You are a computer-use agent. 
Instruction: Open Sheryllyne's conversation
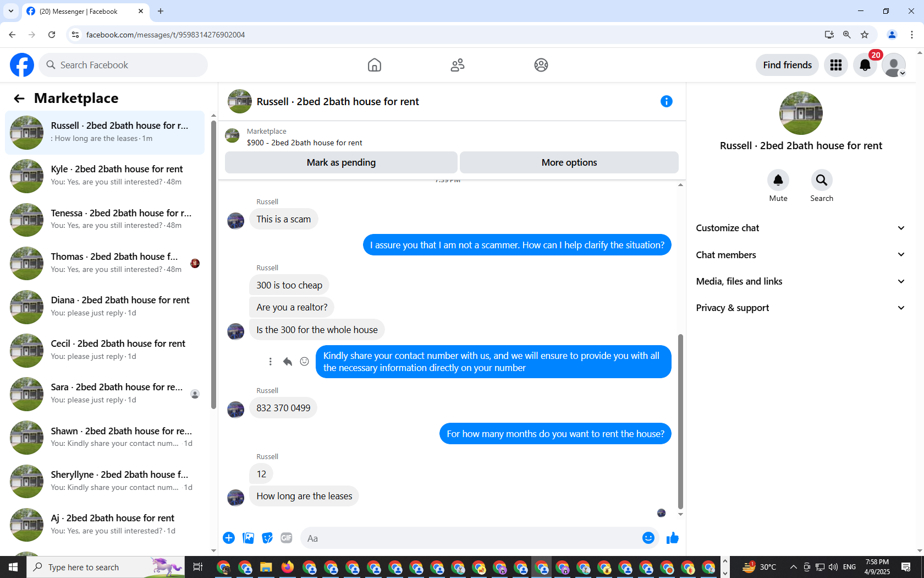(x=105, y=481)
